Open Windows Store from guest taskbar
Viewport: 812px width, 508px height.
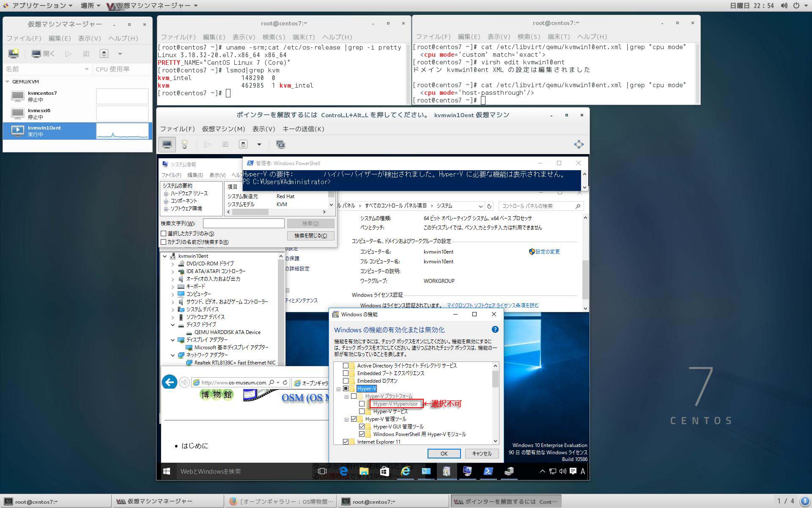[384, 471]
